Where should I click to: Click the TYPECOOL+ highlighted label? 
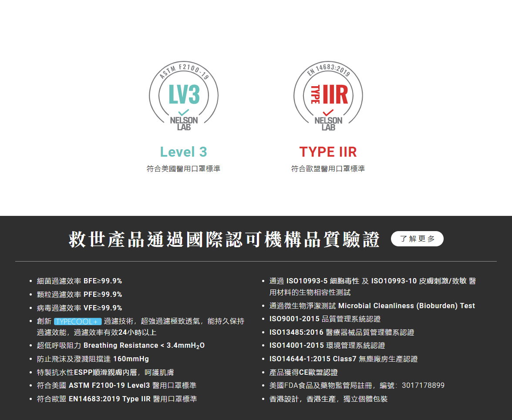[77, 322]
